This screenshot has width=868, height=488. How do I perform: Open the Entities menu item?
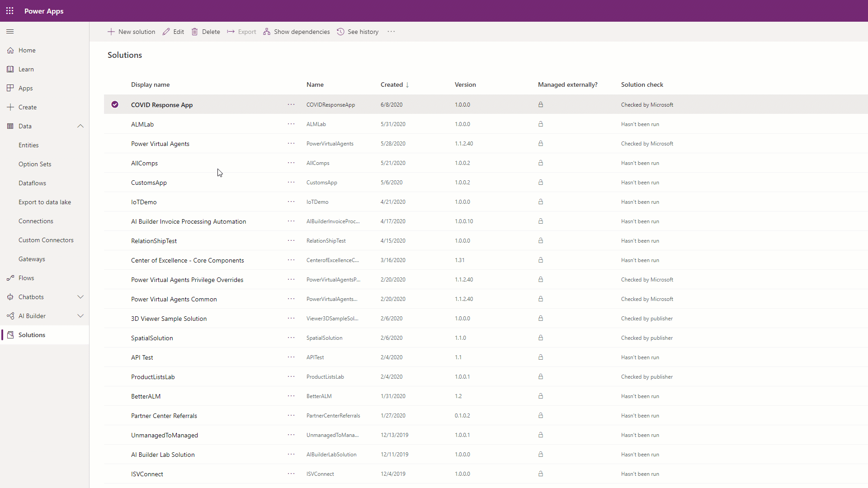coord(28,145)
